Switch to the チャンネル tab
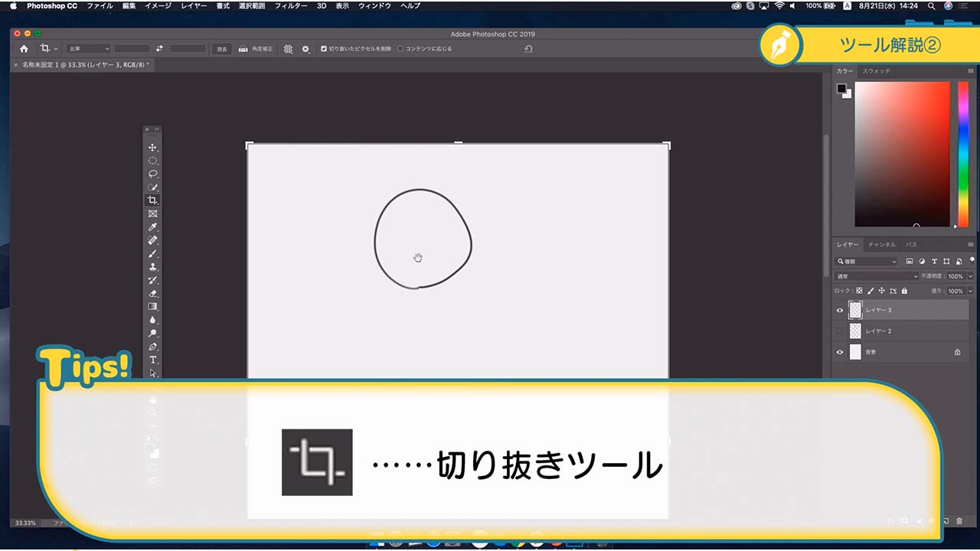The height and width of the screenshot is (551, 980). click(x=881, y=245)
